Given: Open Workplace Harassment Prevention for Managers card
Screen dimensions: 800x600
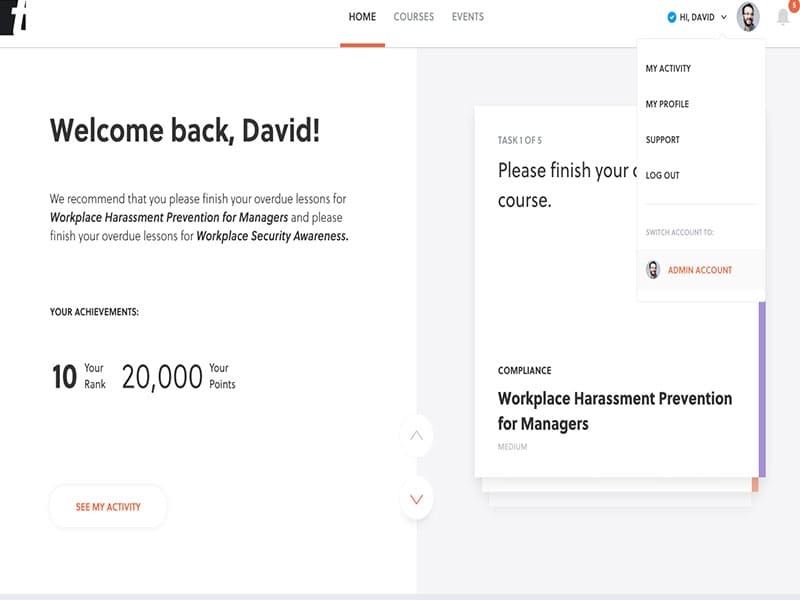Looking at the screenshot, I should click(615, 411).
